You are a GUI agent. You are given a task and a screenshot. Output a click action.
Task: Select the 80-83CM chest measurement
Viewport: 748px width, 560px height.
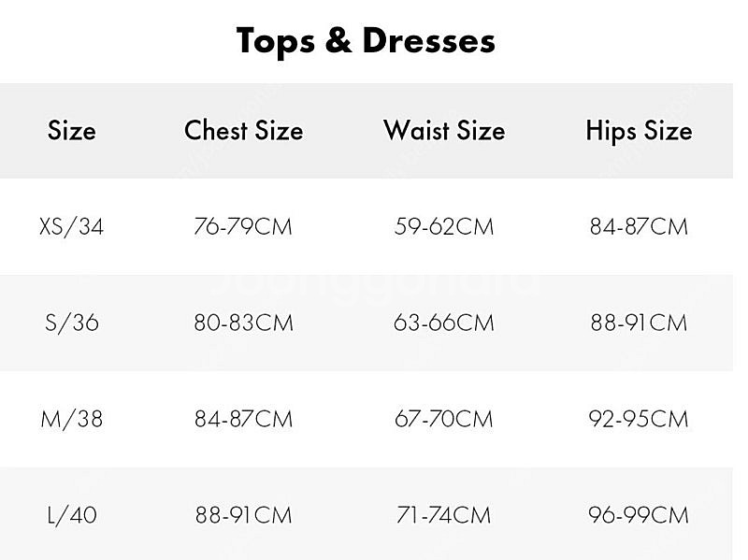tap(243, 323)
